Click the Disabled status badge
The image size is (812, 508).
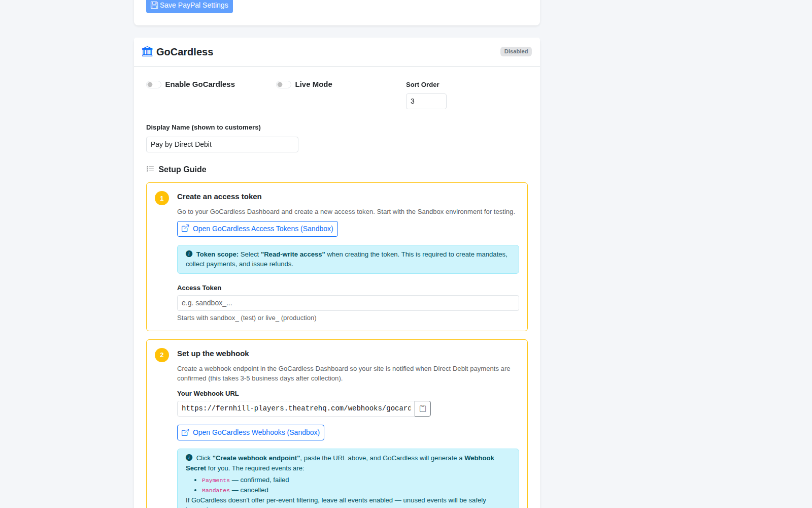pyautogui.click(x=516, y=51)
